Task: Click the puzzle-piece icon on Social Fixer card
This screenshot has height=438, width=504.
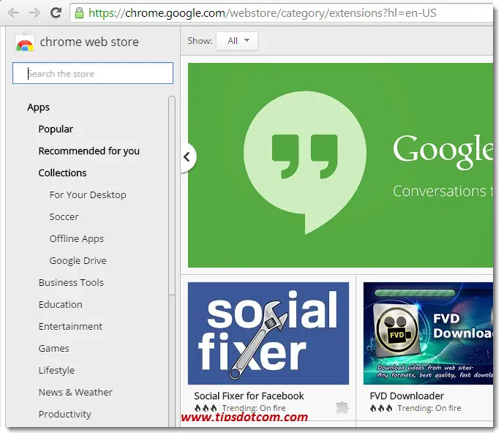Action: point(342,407)
